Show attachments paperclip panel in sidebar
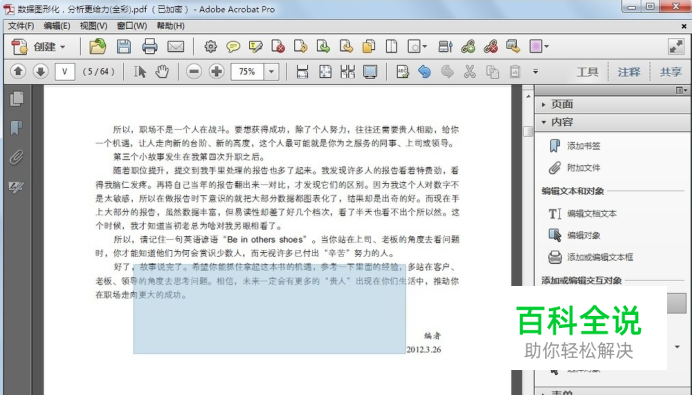 pyautogui.click(x=16, y=157)
